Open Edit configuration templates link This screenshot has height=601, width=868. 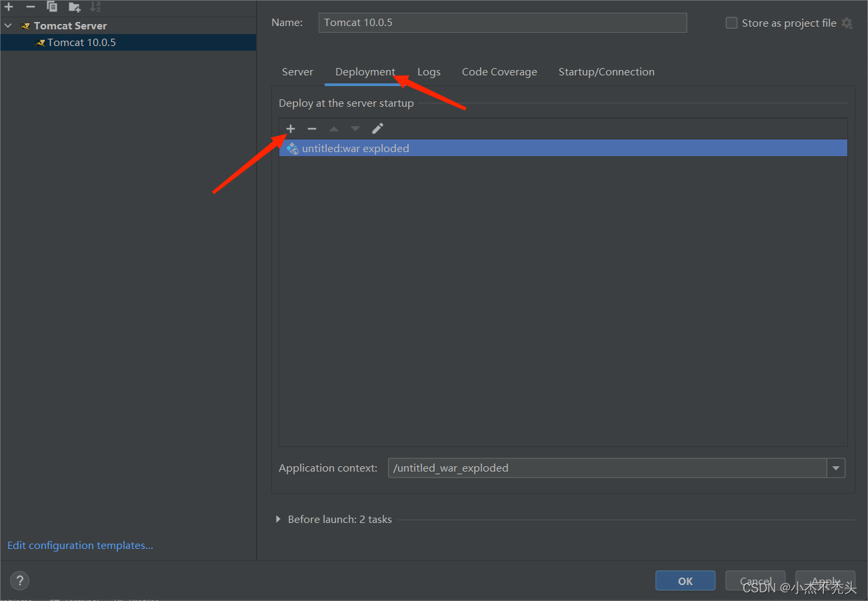pyautogui.click(x=80, y=546)
